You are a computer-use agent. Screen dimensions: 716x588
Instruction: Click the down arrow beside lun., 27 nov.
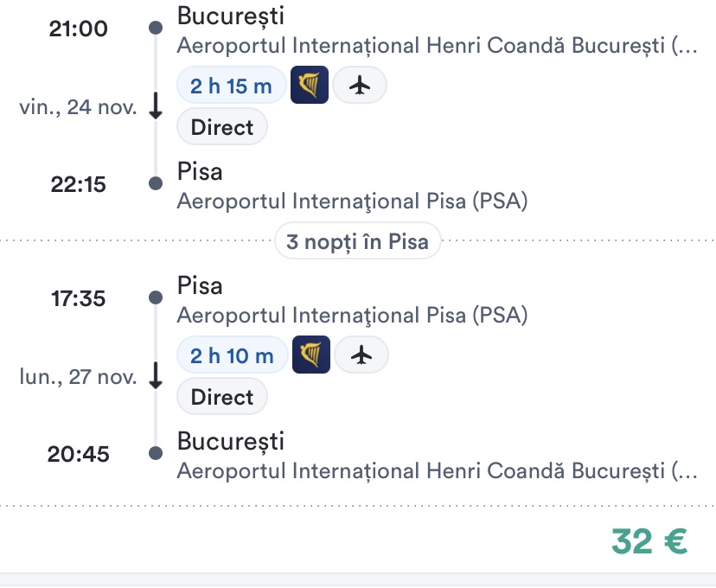click(156, 377)
